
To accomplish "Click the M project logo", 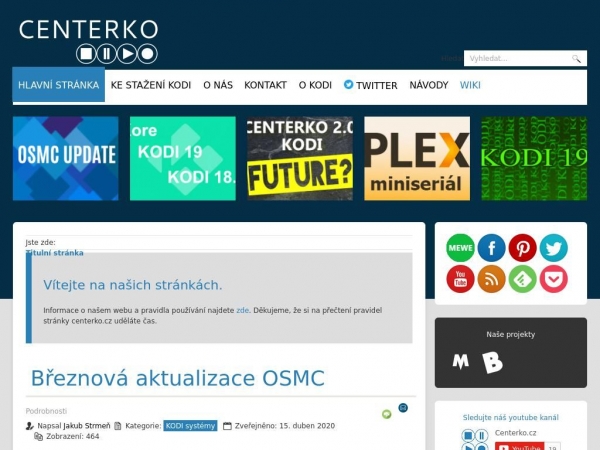I will tap(461, 361).
